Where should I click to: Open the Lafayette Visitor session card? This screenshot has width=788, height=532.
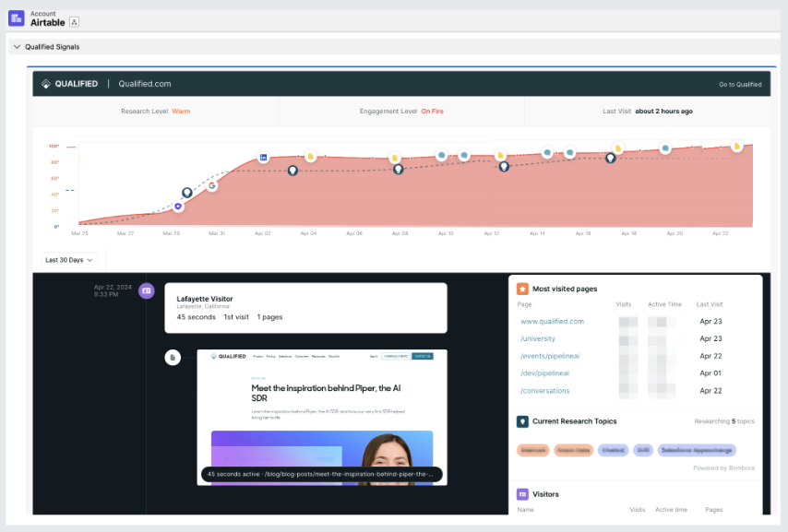coord(305,308)
